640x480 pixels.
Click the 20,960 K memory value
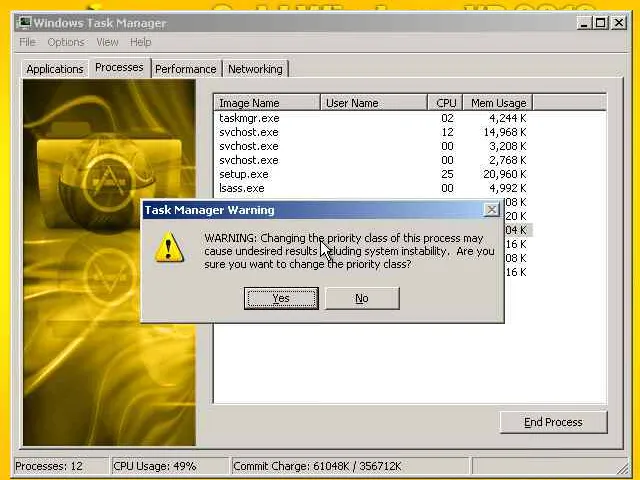pos(505,174)
